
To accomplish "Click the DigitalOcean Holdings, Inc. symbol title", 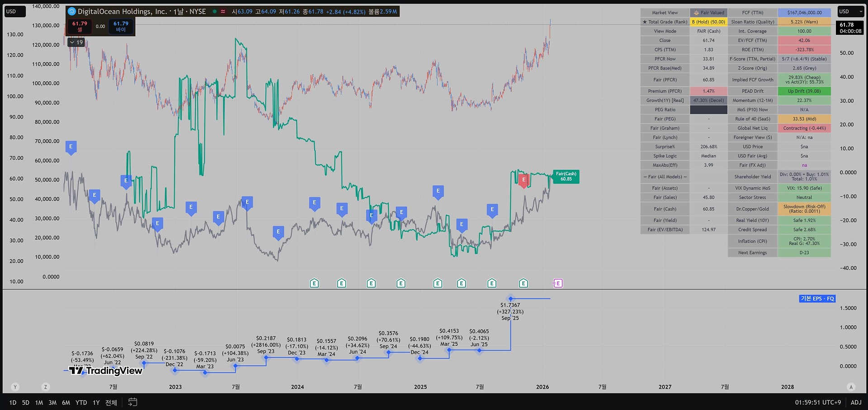I will tap(123, 11).
